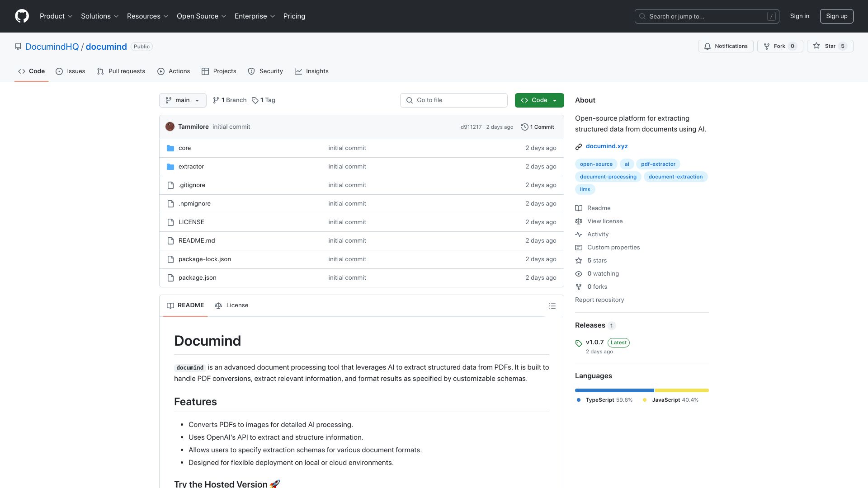Switch to the Issues tab

[x=71, y=71]
